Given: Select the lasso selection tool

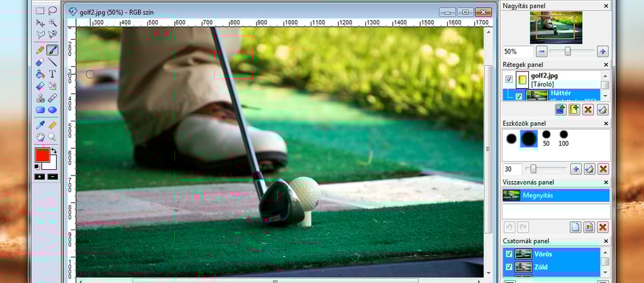Looking at the screenshot, I should click(52, 11).
